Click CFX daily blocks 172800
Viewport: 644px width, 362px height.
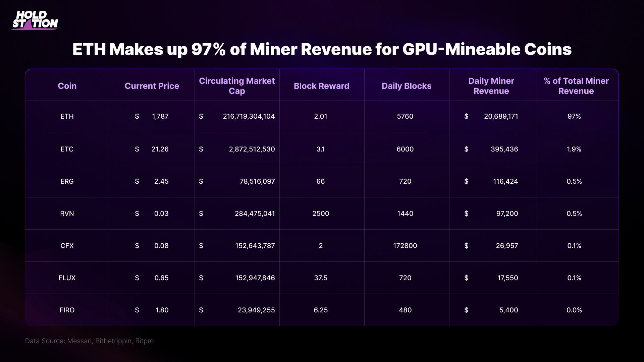pyautogui.click(x=405, y=246)
